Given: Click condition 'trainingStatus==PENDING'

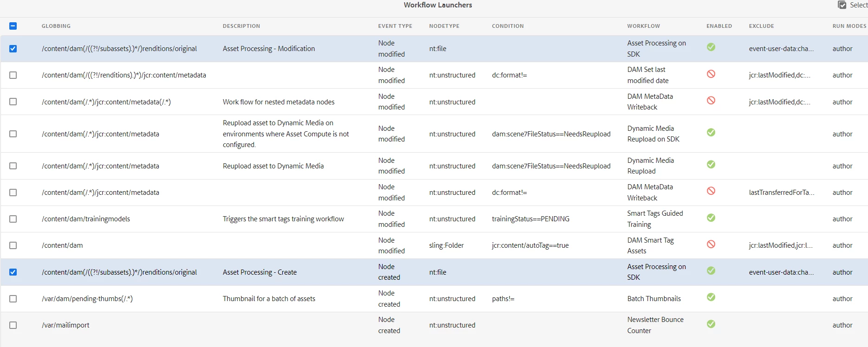Looking at the screenshot, I should (531, 219).
